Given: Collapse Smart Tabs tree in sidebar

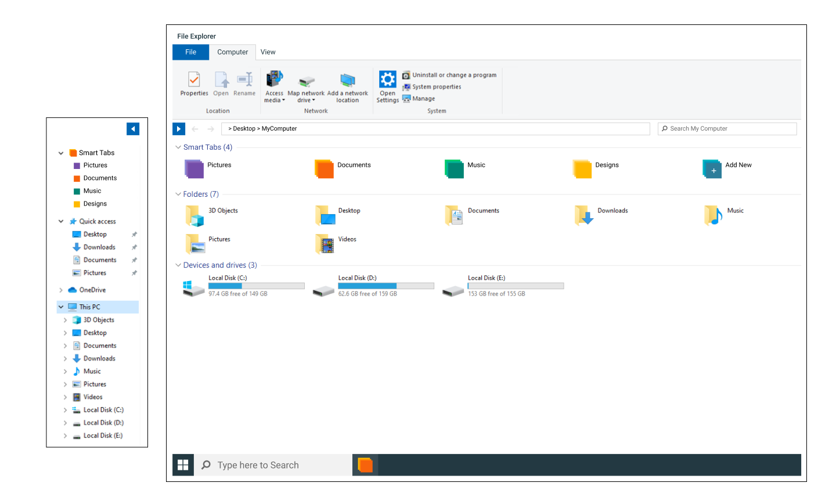Looking at the screenshot, I should 61,153.
